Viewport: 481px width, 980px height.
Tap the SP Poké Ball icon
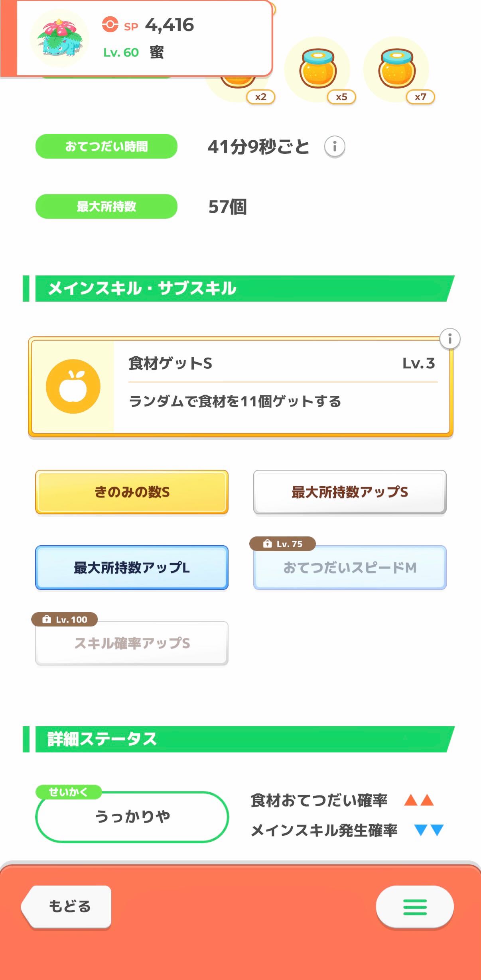(x=110, y=24)
